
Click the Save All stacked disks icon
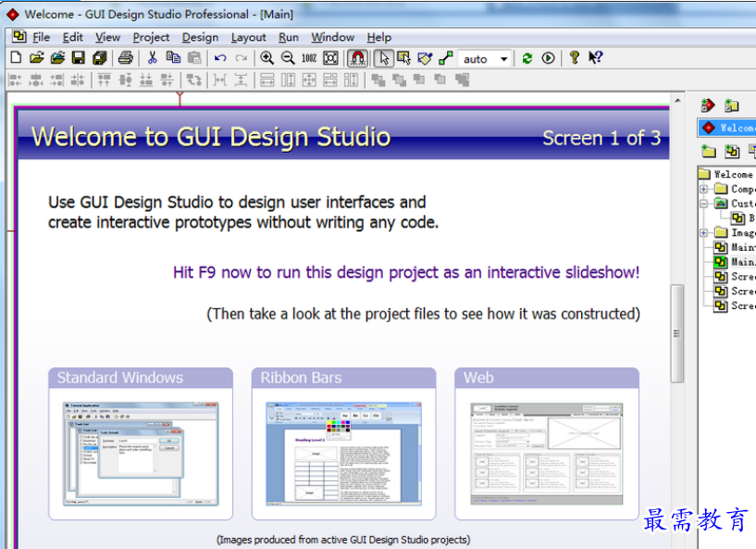tap(99, 58)
